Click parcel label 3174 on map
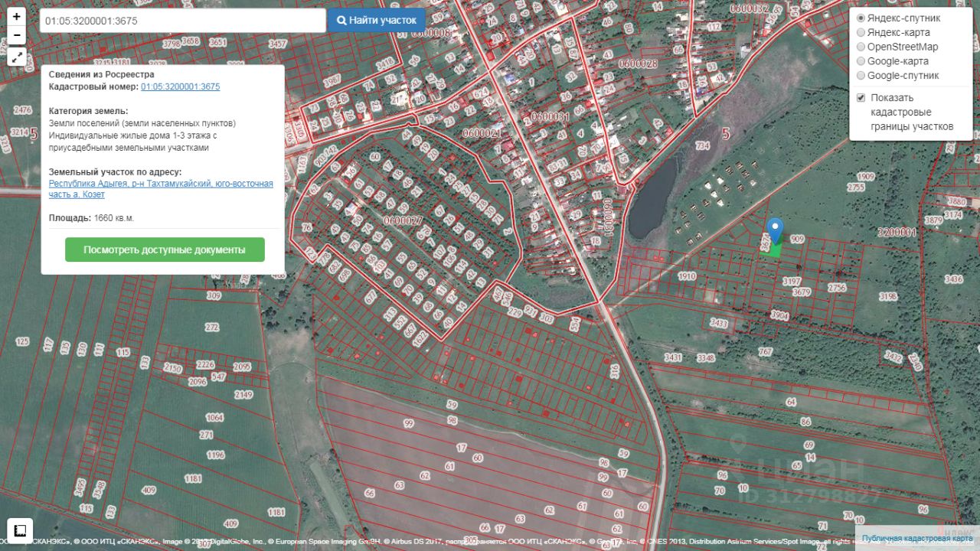 coord(952,215)
